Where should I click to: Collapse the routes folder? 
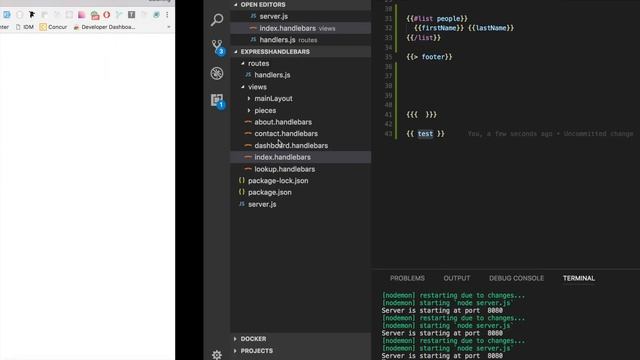243,63
